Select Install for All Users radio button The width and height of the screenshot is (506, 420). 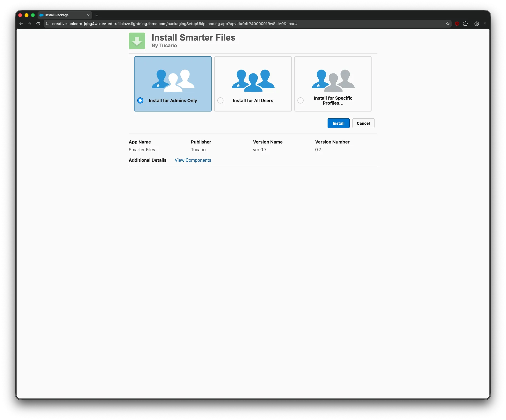[x=220, y=100]
